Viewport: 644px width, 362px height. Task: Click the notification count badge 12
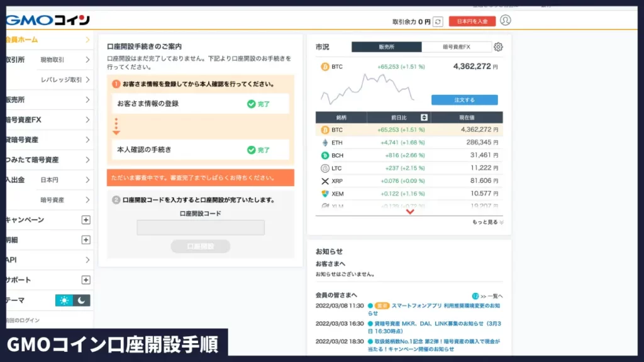click(x=475, y=296)
